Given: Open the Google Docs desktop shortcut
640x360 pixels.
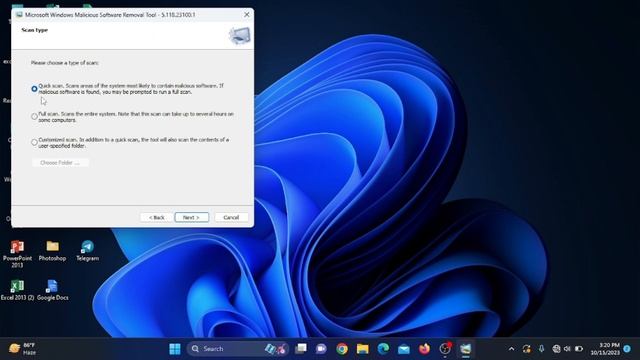Looking at the screenshot, I should pyautogui.click(x=52, y=290).
